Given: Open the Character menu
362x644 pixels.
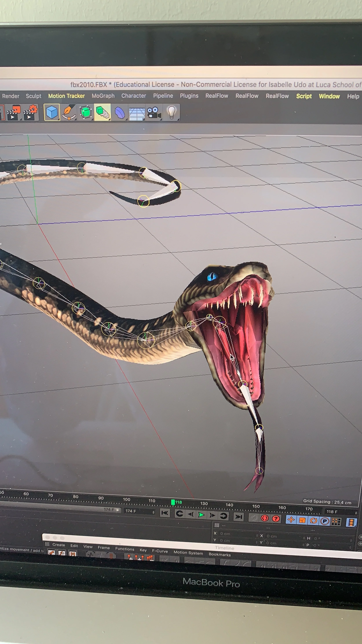Looking at the screenshot, I should (134, 96).
